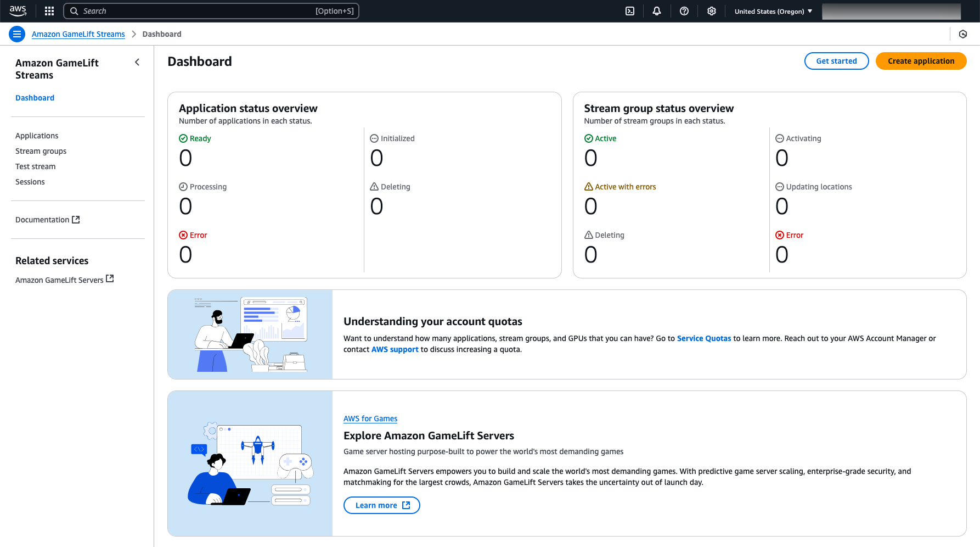Click the Activating status icon

pyautogui.click(x=780, y=138)
